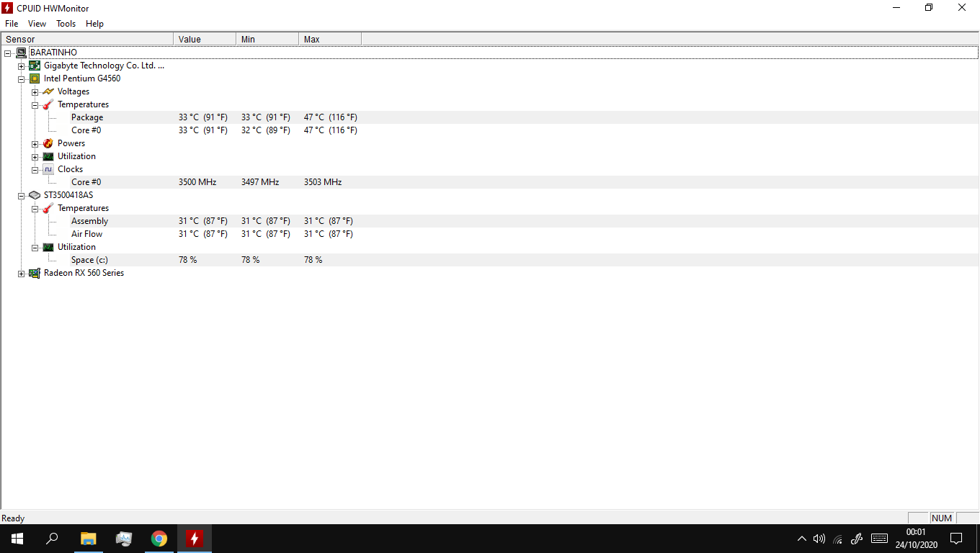The image size is (980, 553).
Task: Open the View menu
Action: (x=37, y=24)
